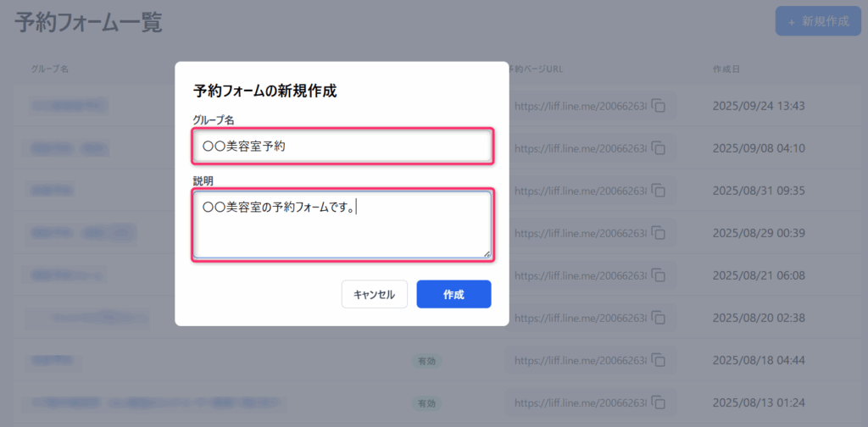868x427 pixels.
Task: Click the 新規作成 button at top right
Action: [818, 21]
